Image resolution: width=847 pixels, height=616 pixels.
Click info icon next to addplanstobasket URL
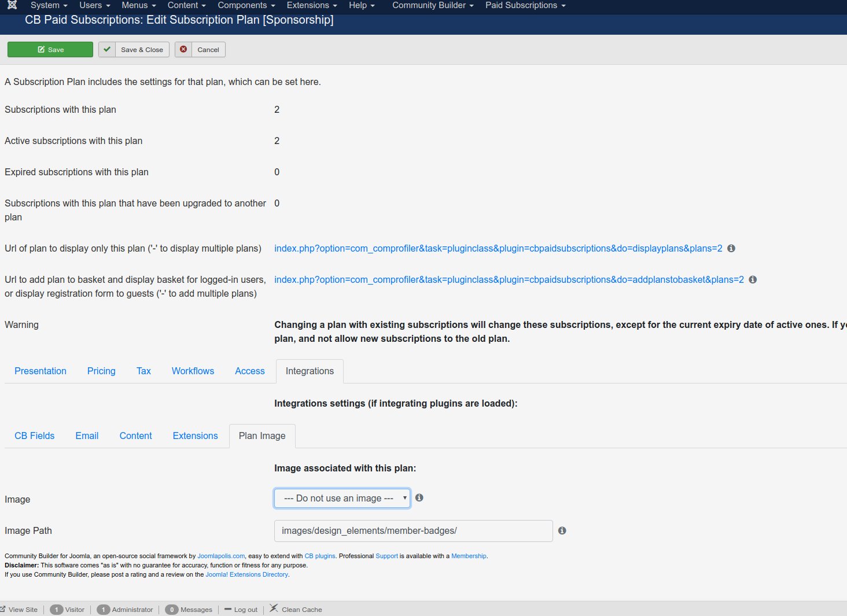[x=753, y=279]
